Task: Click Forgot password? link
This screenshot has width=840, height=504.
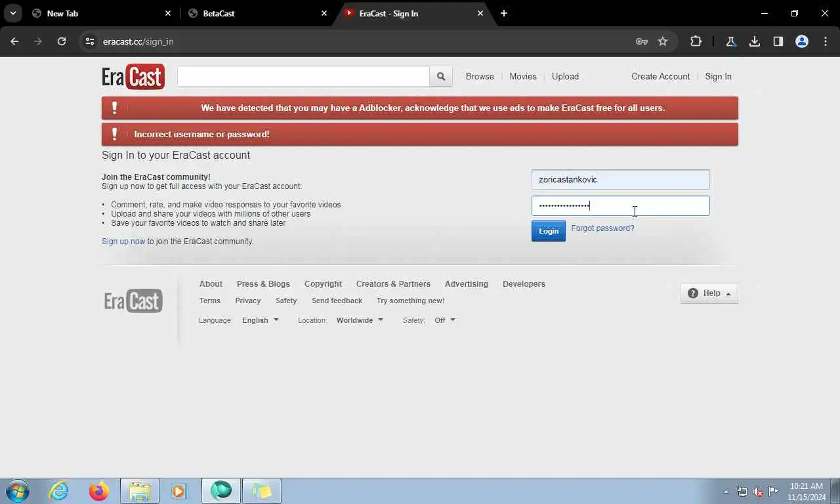Action: tap(602, 228)
